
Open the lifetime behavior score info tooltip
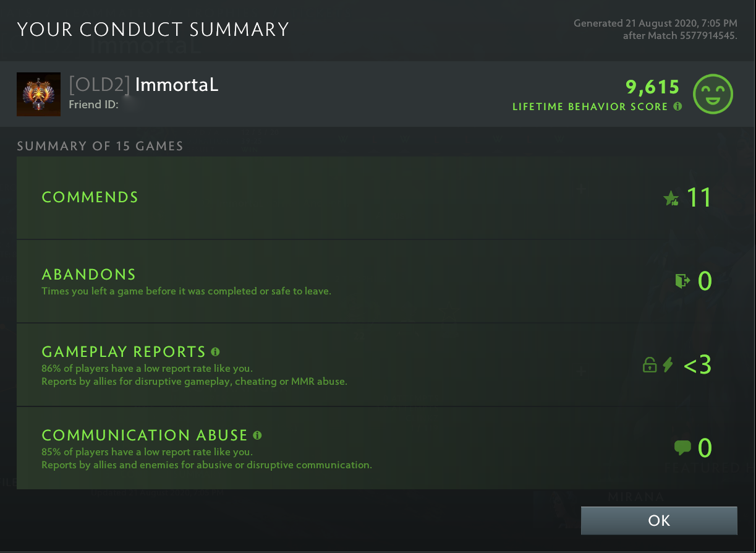(x=677, y=106)
